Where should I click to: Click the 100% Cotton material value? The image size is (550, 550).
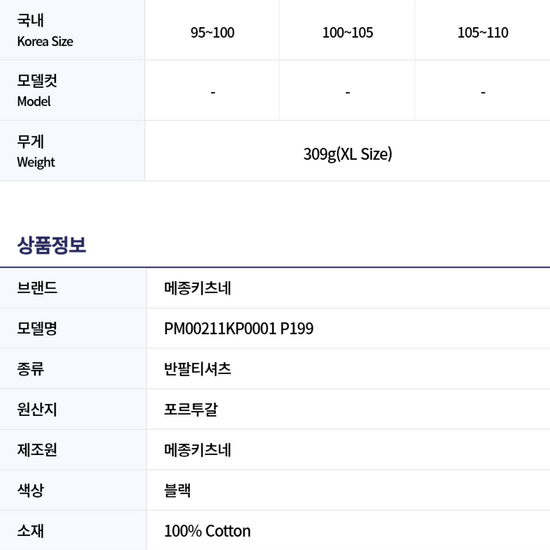(x=207, y=531)
